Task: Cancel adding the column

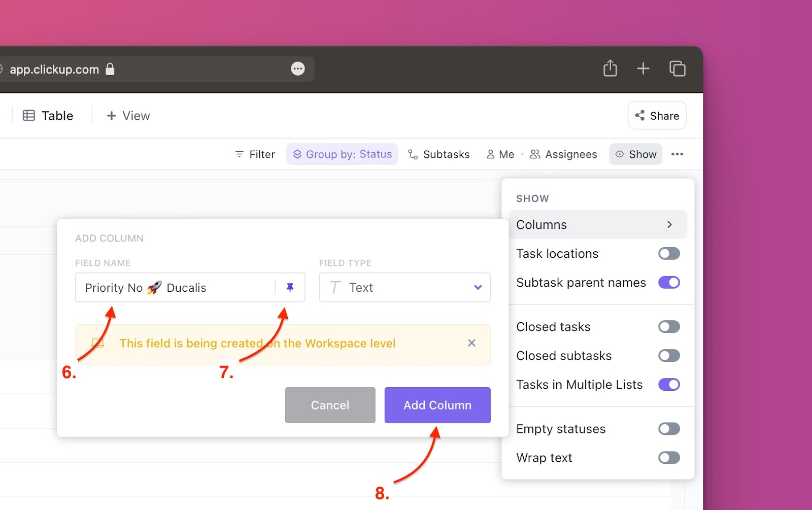Action: click(x=330, y=405)
